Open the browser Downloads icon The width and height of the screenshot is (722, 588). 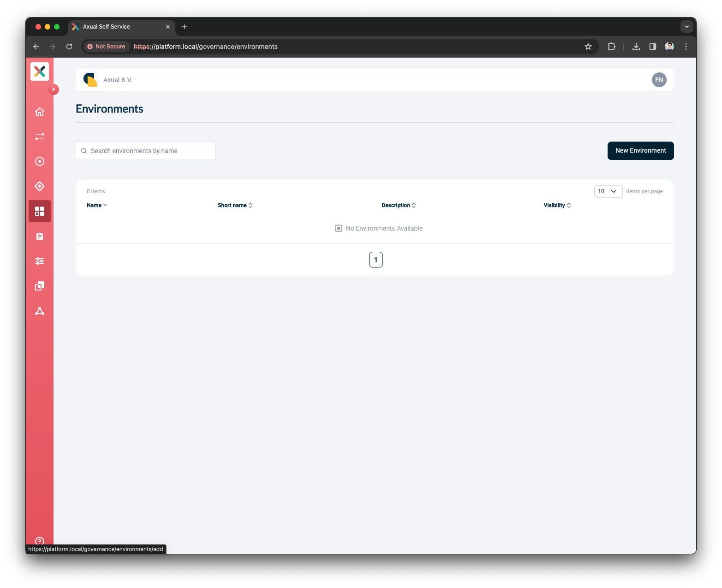636,47
